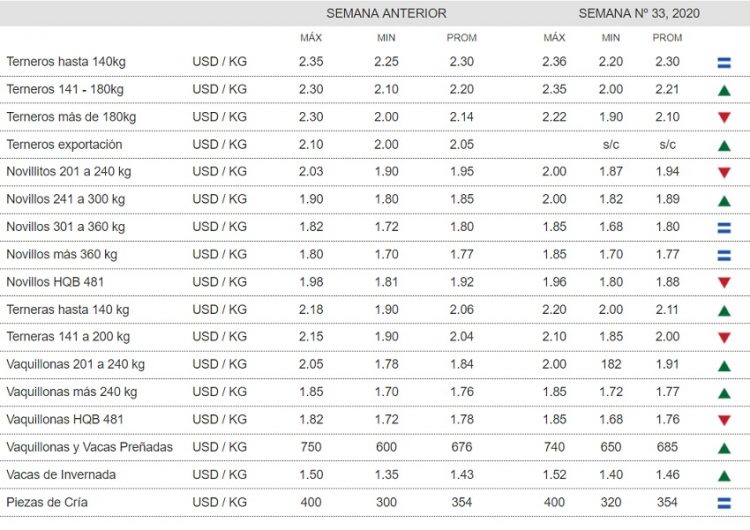Click the SEMANA Nº 33, 2020 header
Image resolution: width=750 pixels, height=530 pixels.
click(x=639, y=14)
